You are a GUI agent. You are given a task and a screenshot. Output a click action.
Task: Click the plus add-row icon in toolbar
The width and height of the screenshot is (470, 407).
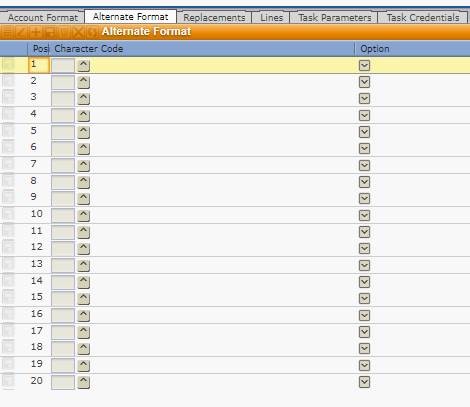pyautogui.click(x=35, y=32)
